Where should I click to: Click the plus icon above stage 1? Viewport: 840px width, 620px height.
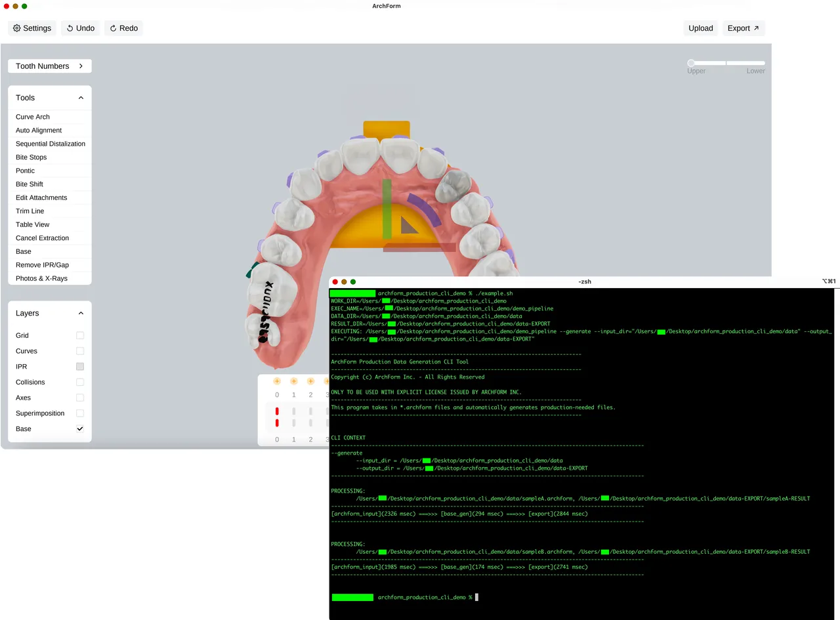(x=294, y=381)
